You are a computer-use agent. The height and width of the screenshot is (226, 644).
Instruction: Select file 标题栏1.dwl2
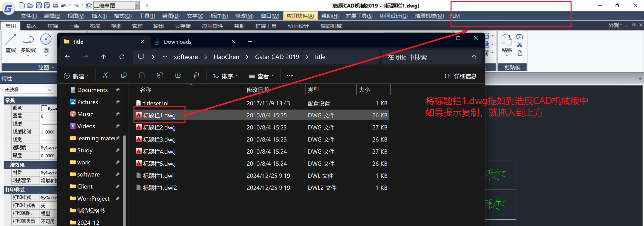pos(262,188)
